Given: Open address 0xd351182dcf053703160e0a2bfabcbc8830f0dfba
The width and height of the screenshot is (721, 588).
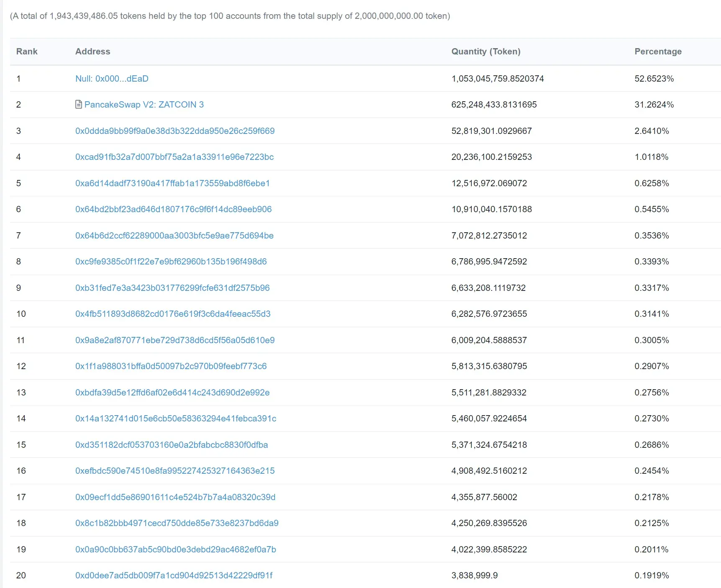Looking at the screenshot, I should coord(172,445).
